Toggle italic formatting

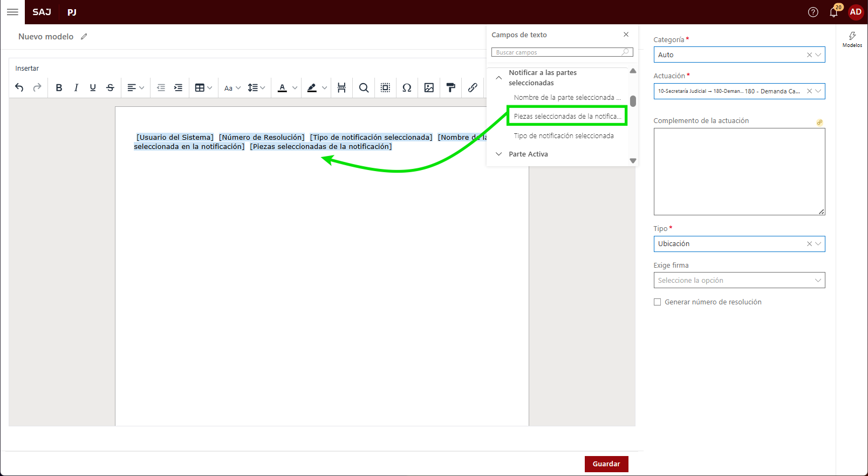tap(76, 87)
